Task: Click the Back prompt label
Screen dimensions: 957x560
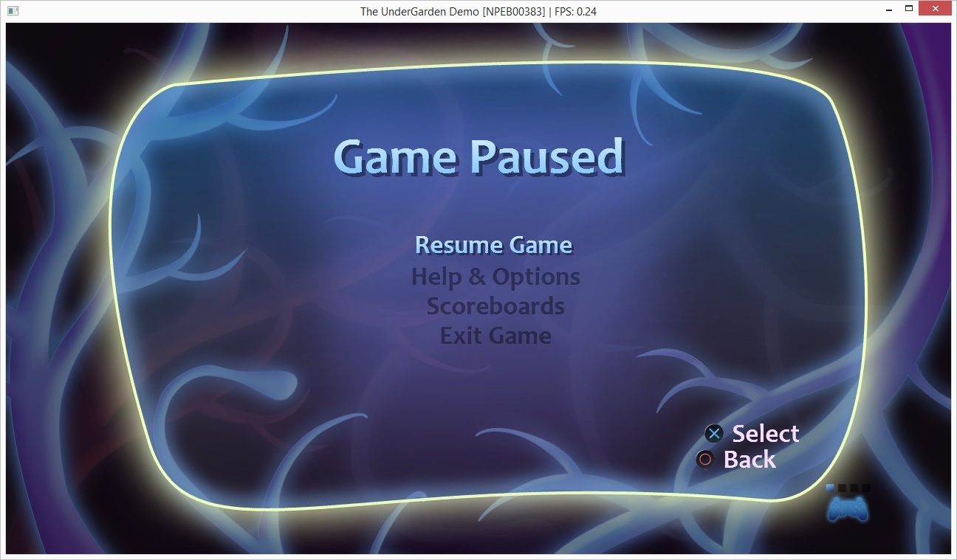Action: pyautogui.click(x=750, y=460)
